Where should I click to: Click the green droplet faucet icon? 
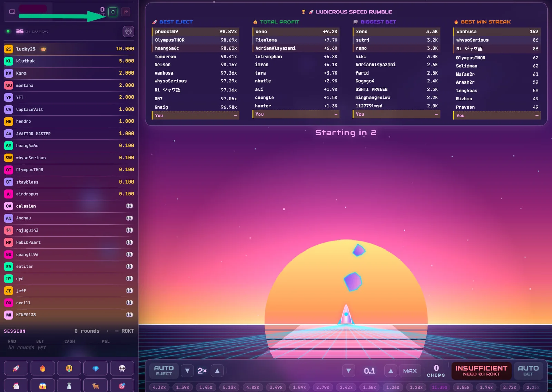point(113,12)
